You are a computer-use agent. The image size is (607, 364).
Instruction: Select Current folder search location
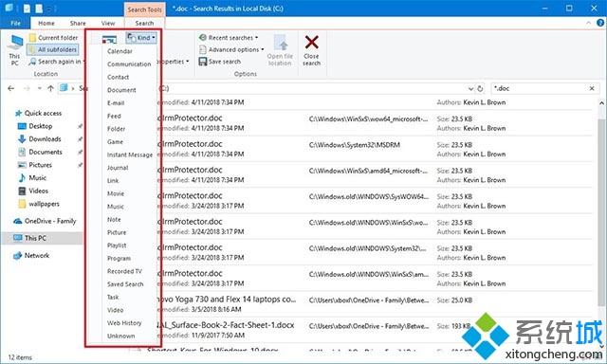click(54, 38)
